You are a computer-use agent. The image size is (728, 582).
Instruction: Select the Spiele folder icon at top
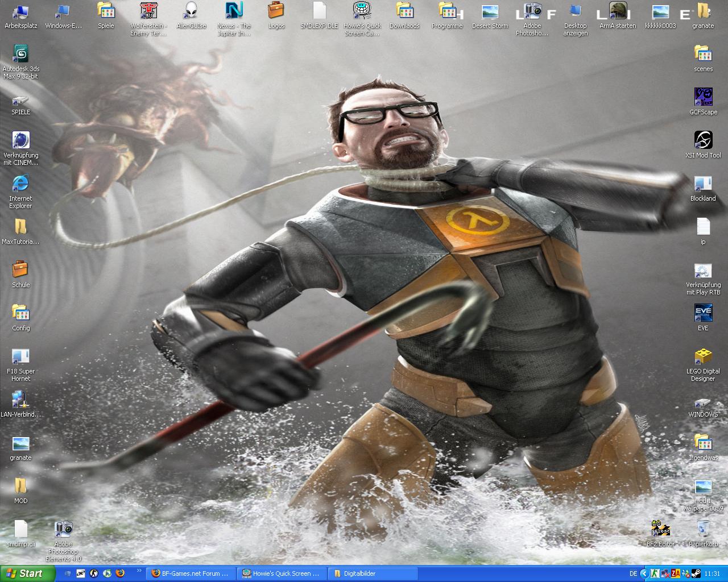pyautogui.click(x=106, y=15)
